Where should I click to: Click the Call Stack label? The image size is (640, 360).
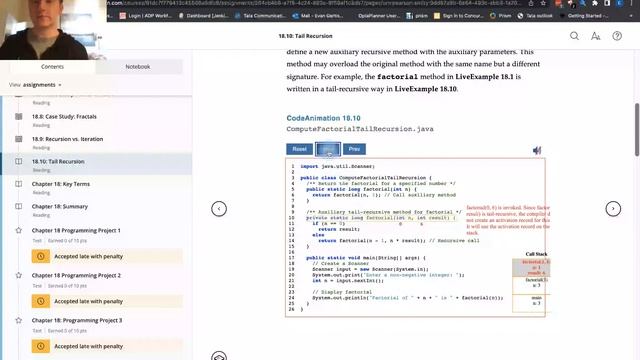point(536,254)
